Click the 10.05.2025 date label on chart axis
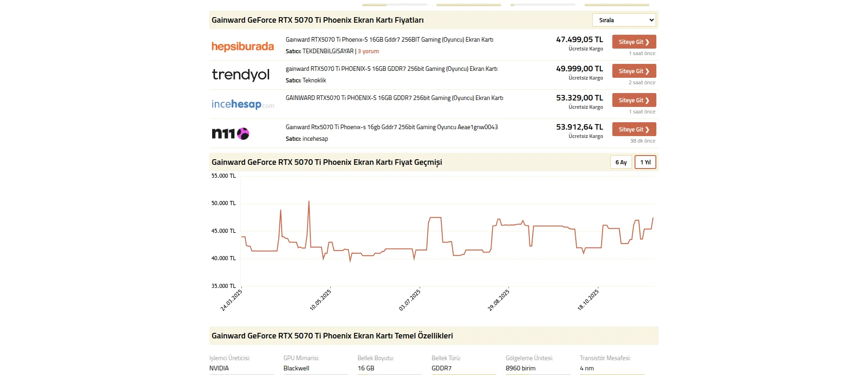Screen dimensions: 868x375 click(x=321, y=300)
